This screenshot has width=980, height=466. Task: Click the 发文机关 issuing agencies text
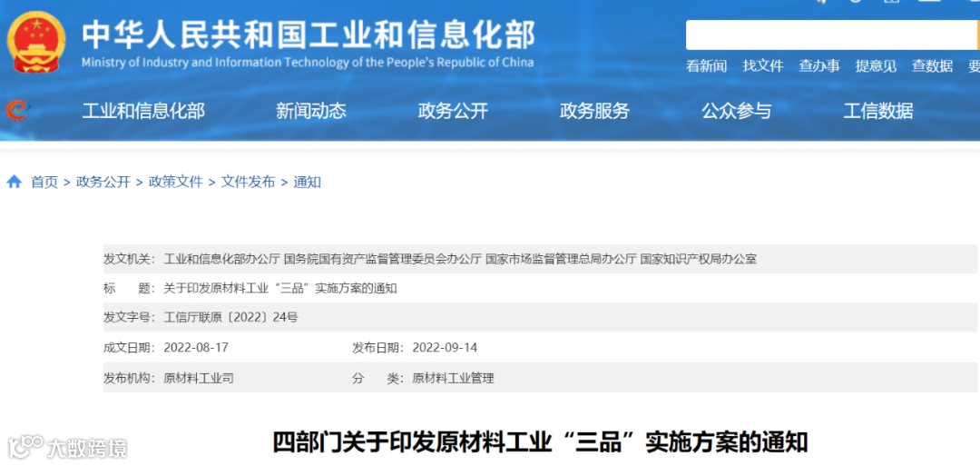pyautogui.click(x=460, y=259)
